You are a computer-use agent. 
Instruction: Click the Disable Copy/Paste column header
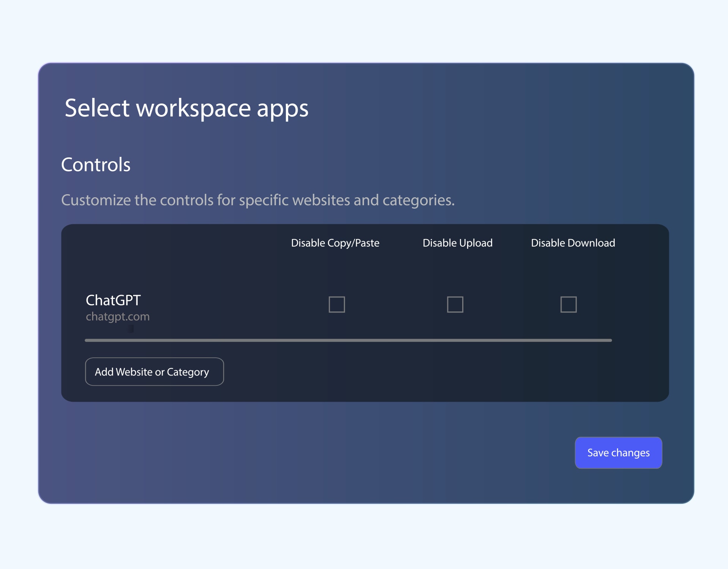(335, 243)
